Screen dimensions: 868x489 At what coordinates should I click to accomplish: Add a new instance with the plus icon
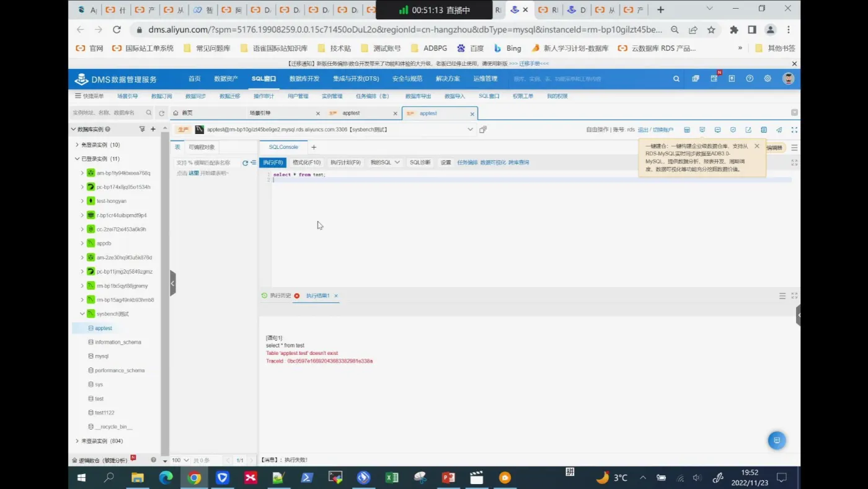pyautogui.click(x=153, y=129)
